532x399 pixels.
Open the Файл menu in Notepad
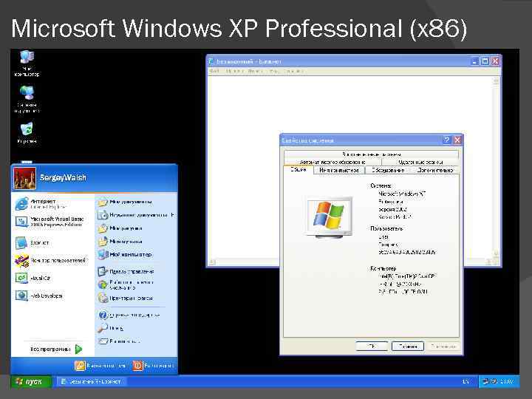[x=214, y=71]
